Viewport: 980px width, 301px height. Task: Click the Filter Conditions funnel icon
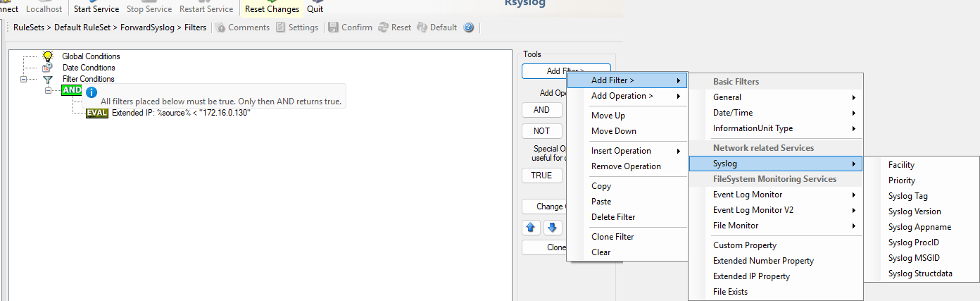point(48,79)
